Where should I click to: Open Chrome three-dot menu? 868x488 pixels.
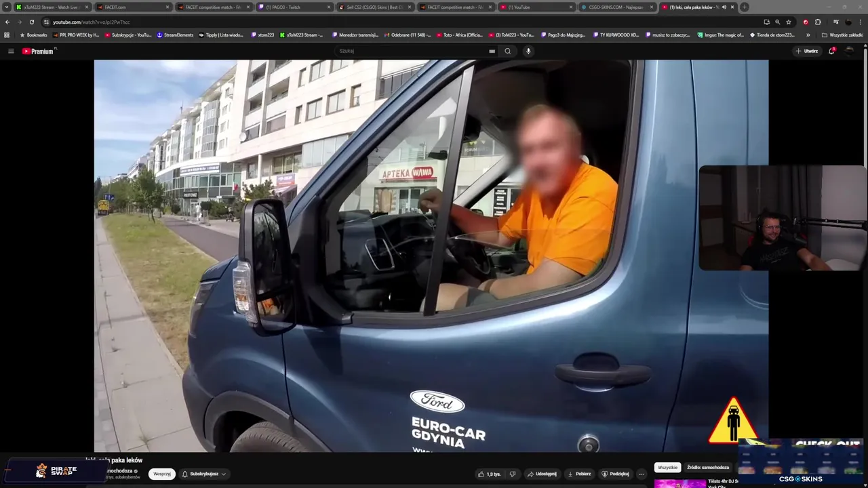pos(861,22)
